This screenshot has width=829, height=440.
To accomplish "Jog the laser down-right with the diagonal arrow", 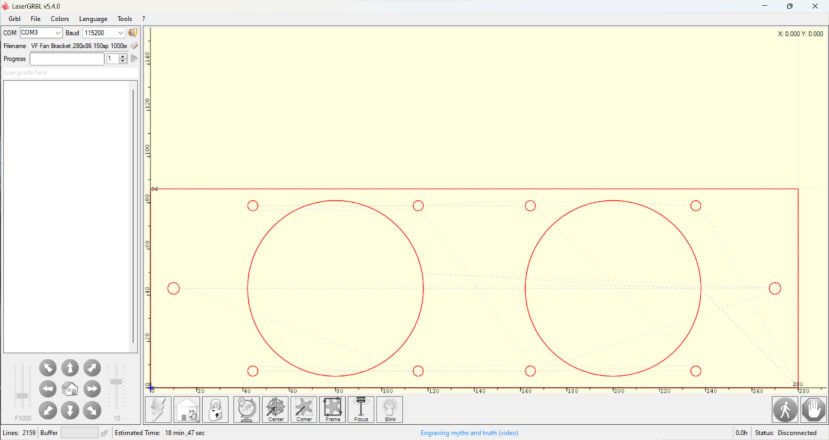I will click(92, 410).
